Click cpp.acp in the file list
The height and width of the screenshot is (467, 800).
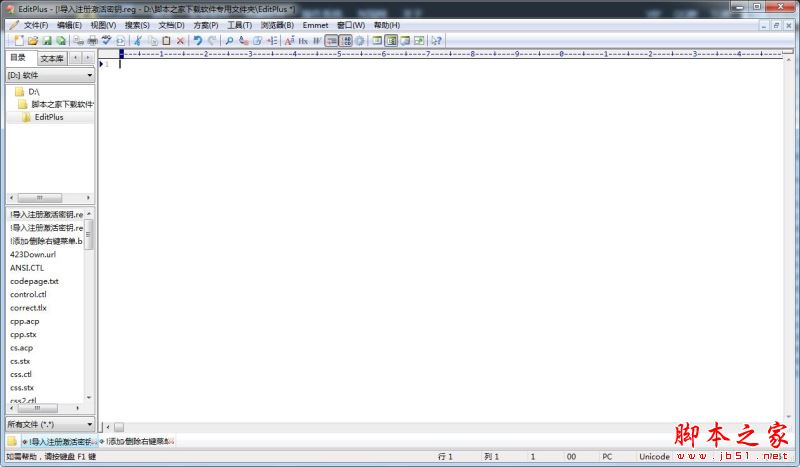24,321
